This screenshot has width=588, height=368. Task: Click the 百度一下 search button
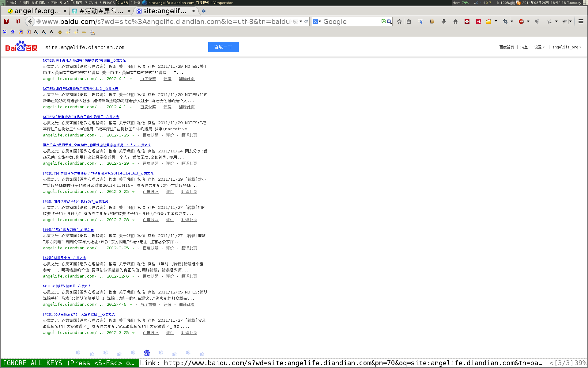pyautogui.click(x=223, y=47)
